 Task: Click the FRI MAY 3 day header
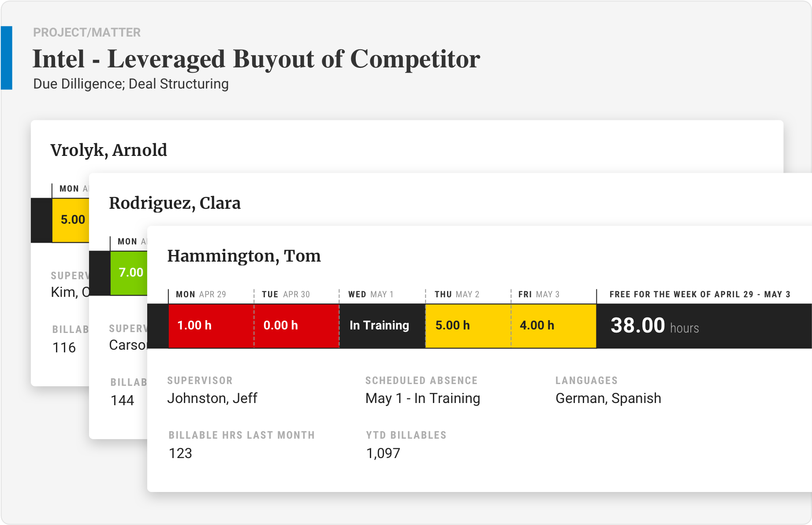tap(539, 294)
